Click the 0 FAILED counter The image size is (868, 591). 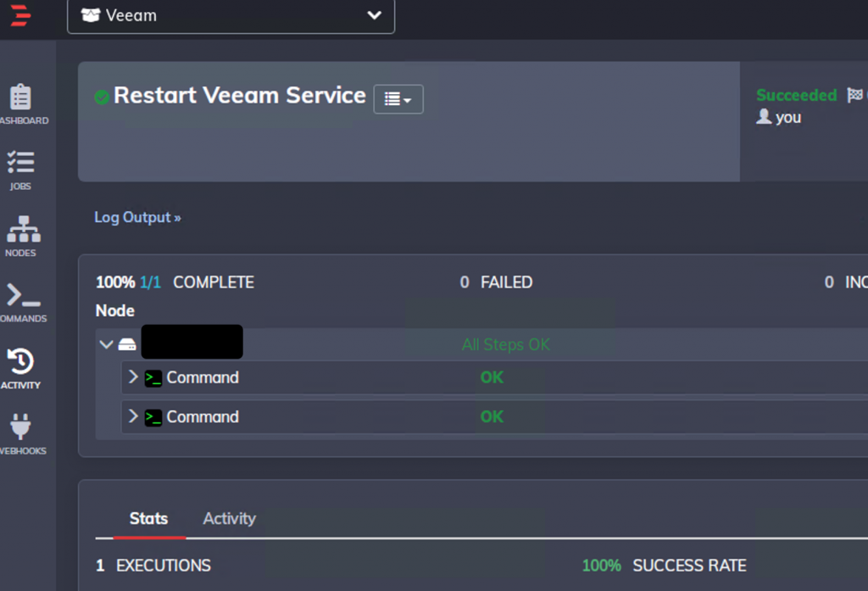coord(496,282)
